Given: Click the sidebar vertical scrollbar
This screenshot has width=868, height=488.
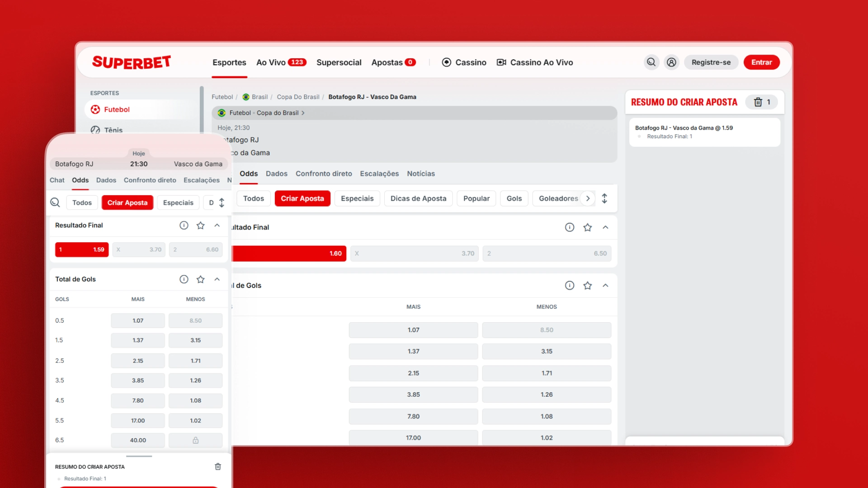Looking at the screenshot, I should 202,109.
